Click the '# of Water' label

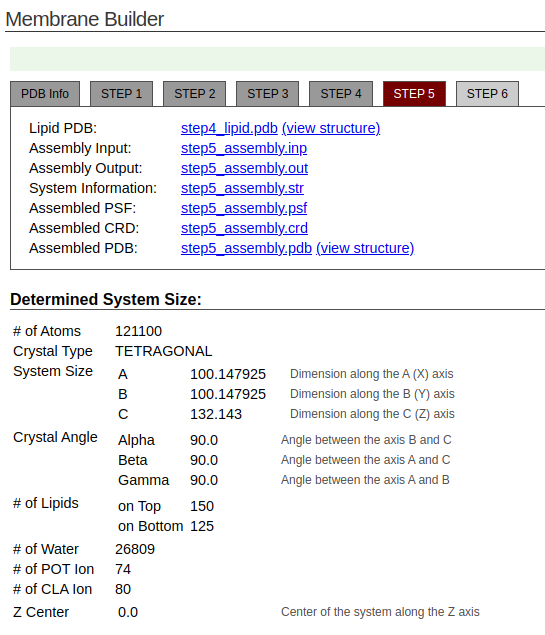click(46, 549)
